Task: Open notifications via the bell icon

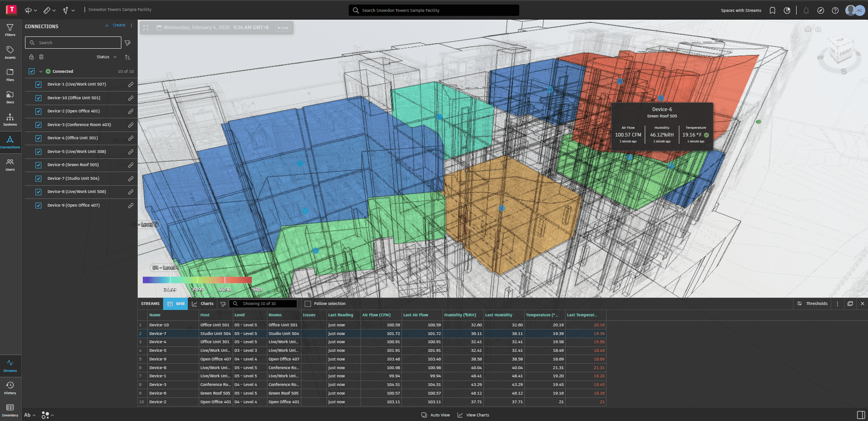Action: [805, 10]
